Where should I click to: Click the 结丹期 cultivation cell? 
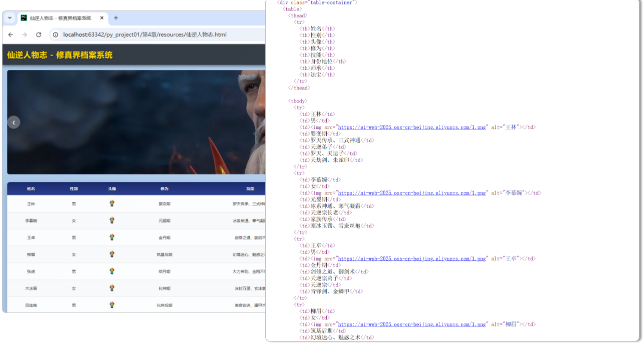pos(164,271)
